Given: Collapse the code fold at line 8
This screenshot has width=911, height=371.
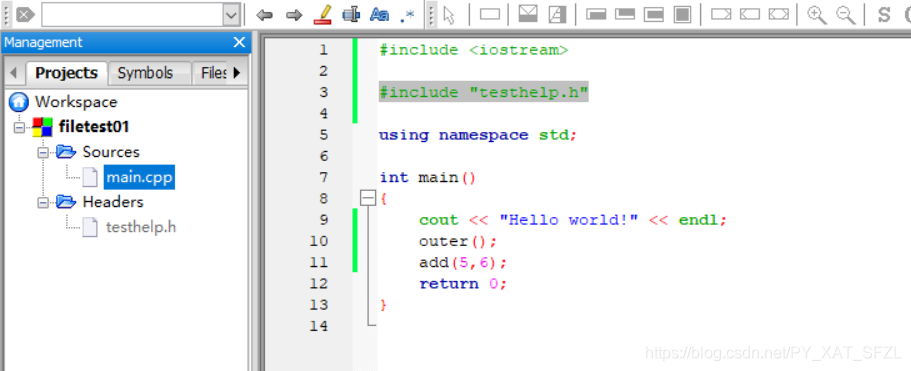Looking at the screenshot, I should click(368, 199).
